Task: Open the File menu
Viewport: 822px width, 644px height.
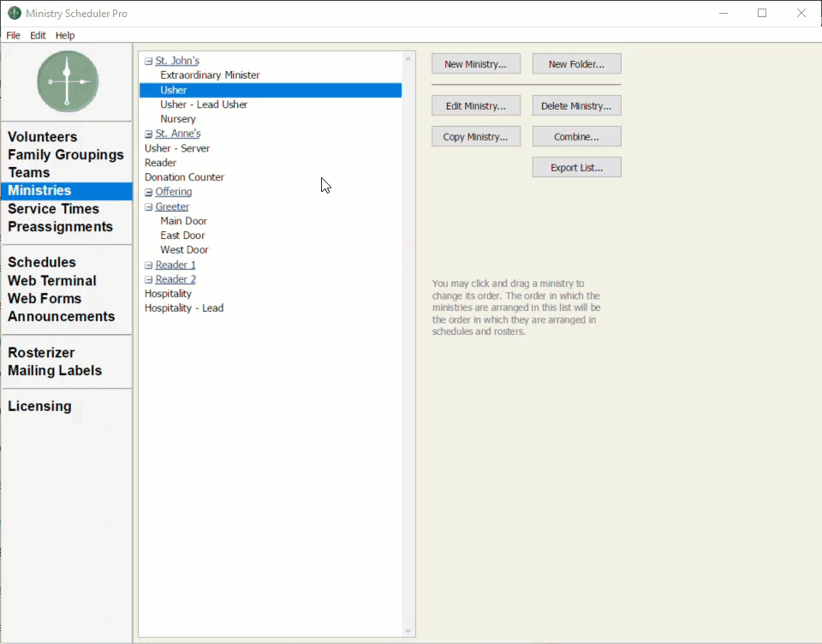Action: click(x=13, y=35)
